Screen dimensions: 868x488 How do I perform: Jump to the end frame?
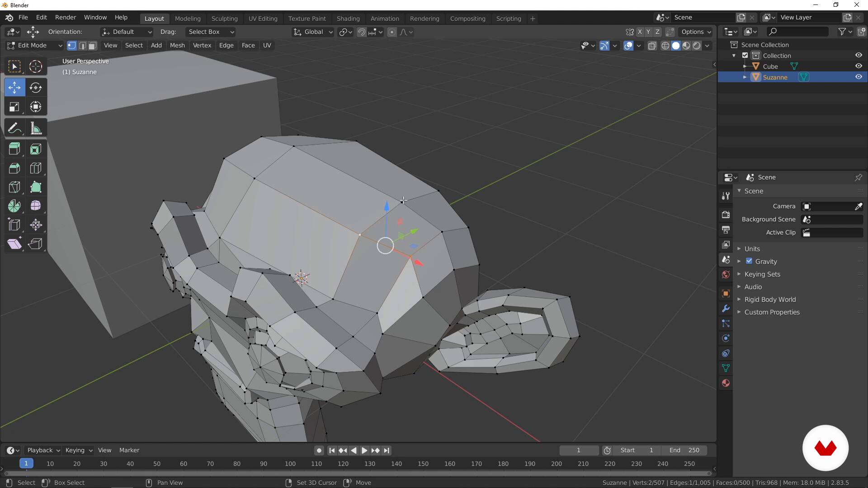(387, 450)
